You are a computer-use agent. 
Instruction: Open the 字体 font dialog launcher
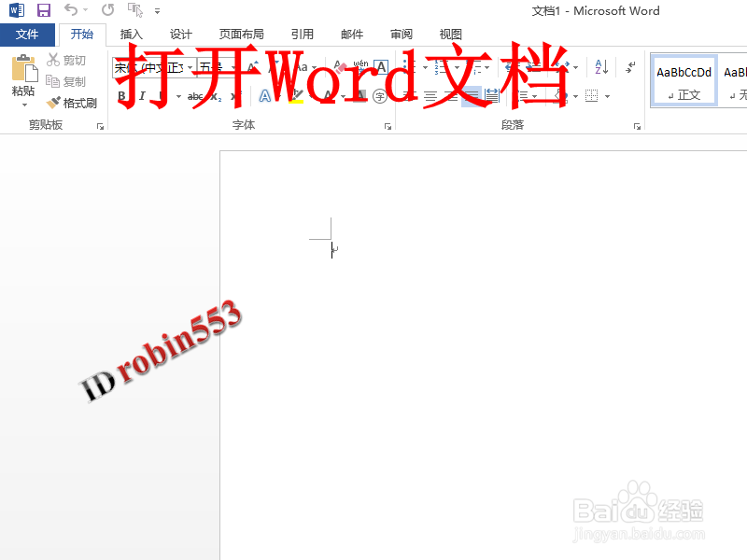coord(388,126)
